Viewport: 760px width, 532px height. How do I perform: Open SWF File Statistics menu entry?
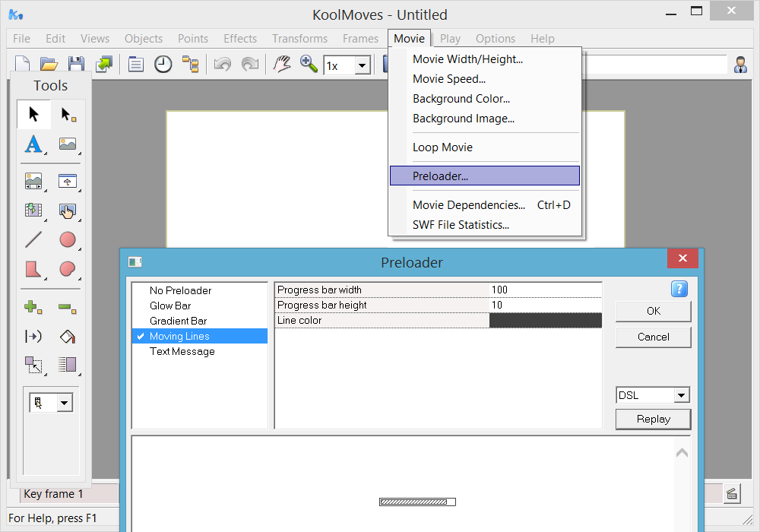click(x=485, y=225)
